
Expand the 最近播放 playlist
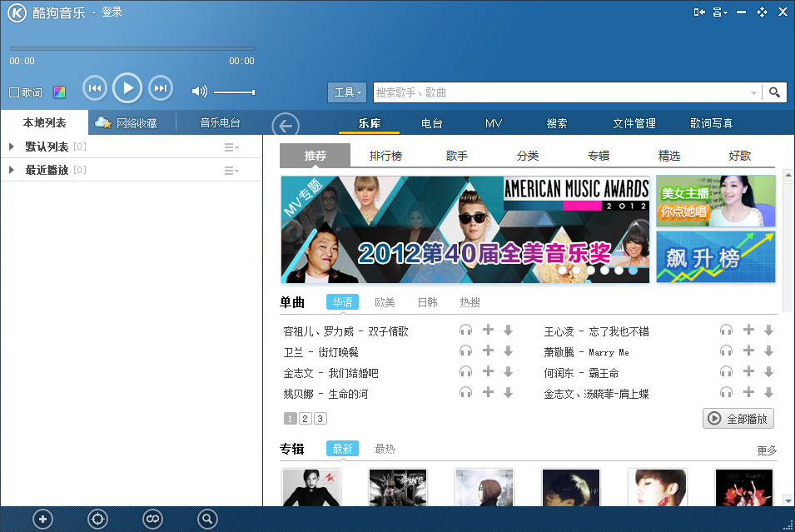[12, 170]
